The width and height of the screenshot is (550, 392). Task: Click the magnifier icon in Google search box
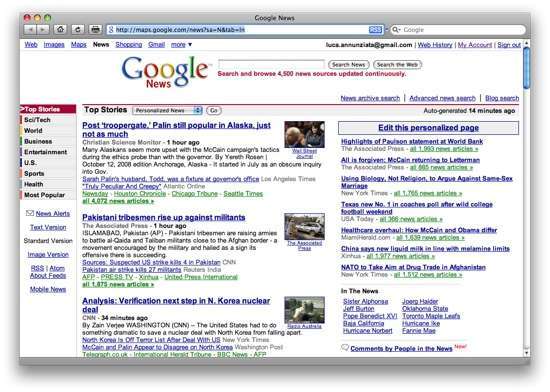(x=396, y=30)
